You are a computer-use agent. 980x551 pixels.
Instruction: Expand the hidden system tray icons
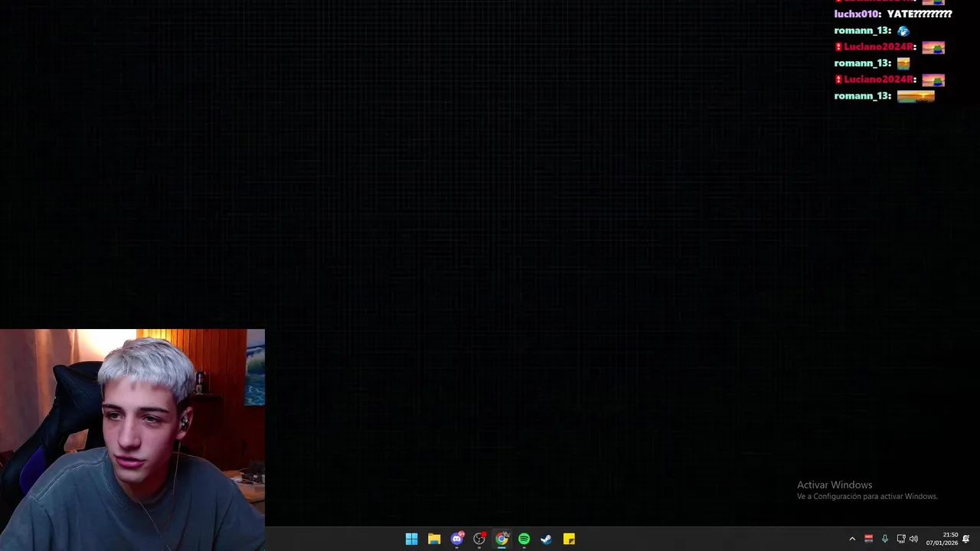852,539
